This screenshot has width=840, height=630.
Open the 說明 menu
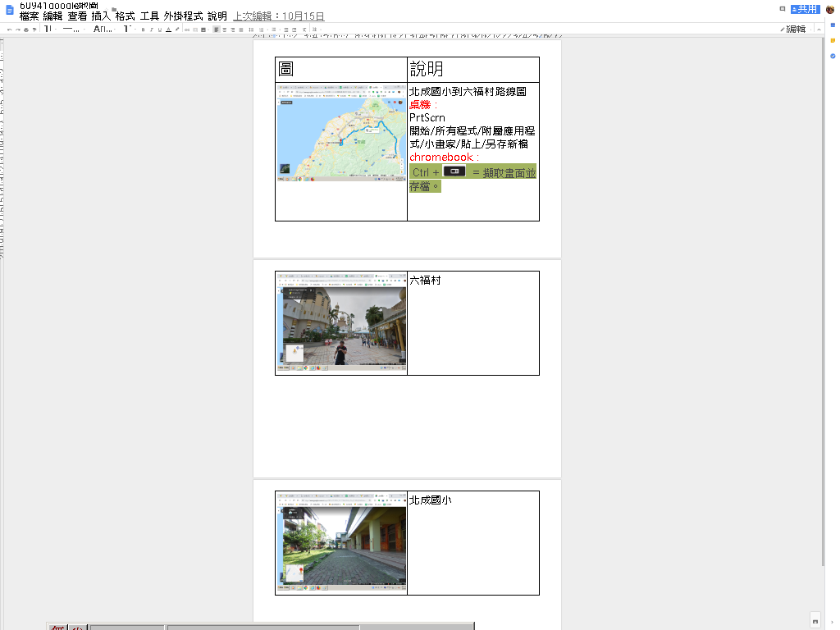coord(217,16)
